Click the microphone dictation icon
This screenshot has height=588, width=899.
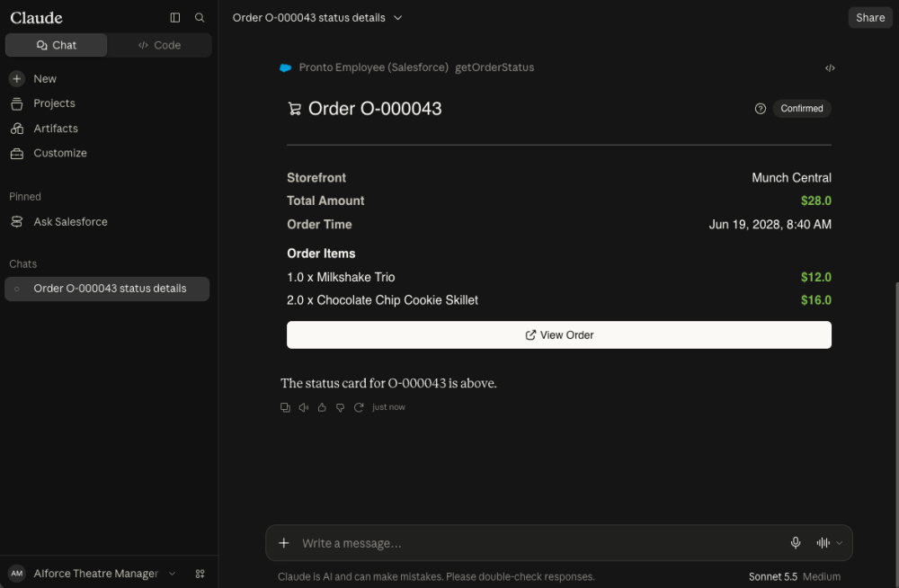(x=796, y=543)
